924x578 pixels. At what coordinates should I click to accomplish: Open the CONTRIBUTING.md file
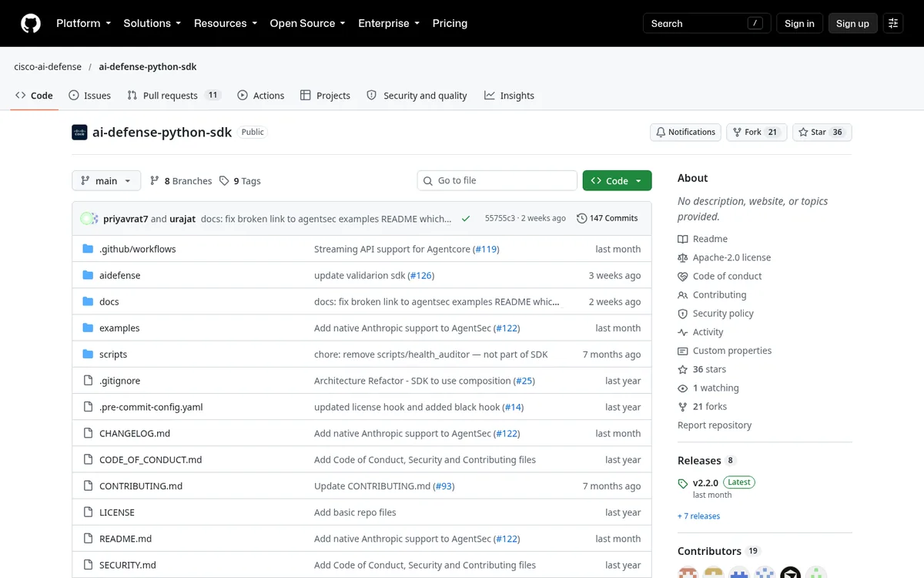point(141,486)
